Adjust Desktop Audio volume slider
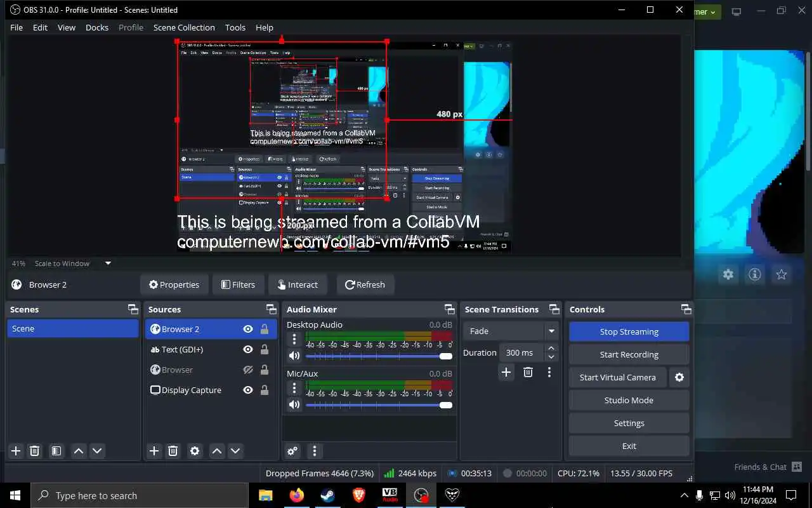This screenshot has height=508, width=812. click(x=379, y=356)
